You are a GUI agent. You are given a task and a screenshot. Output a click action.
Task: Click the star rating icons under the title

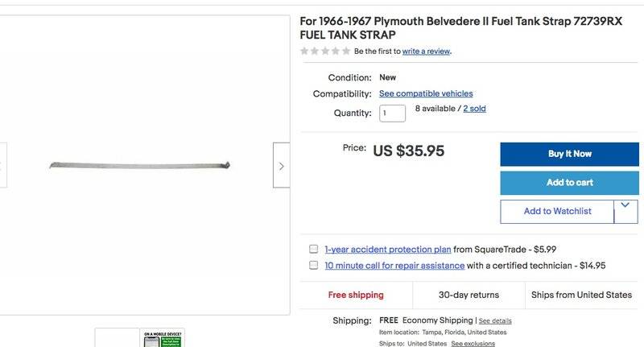click(x=325, y=51)
